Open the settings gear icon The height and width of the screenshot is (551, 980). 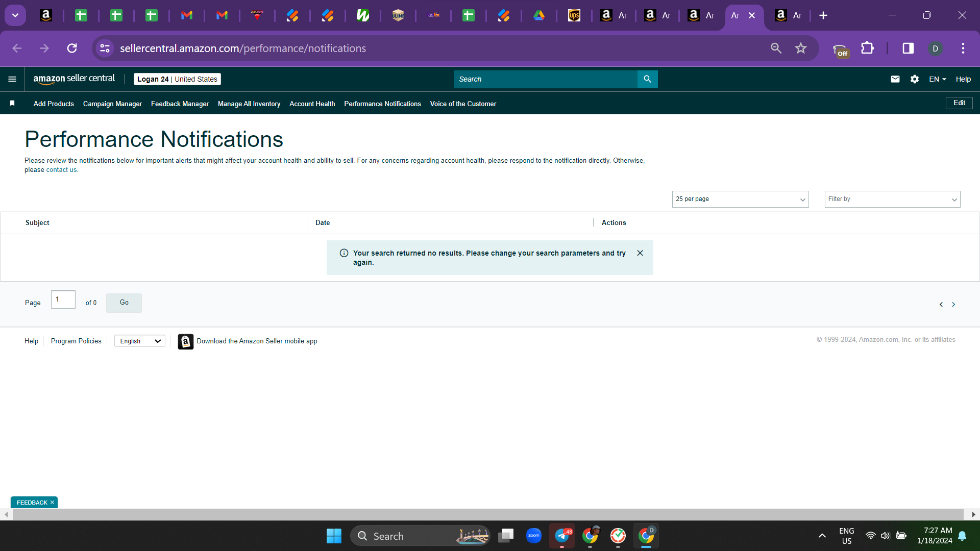[x=914, y=79]
